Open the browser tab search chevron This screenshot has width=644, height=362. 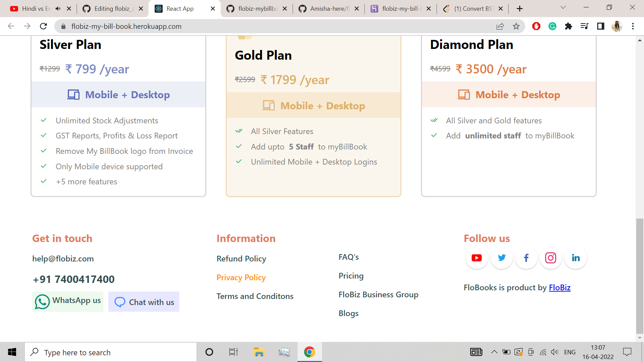click(x=563, y=7)
